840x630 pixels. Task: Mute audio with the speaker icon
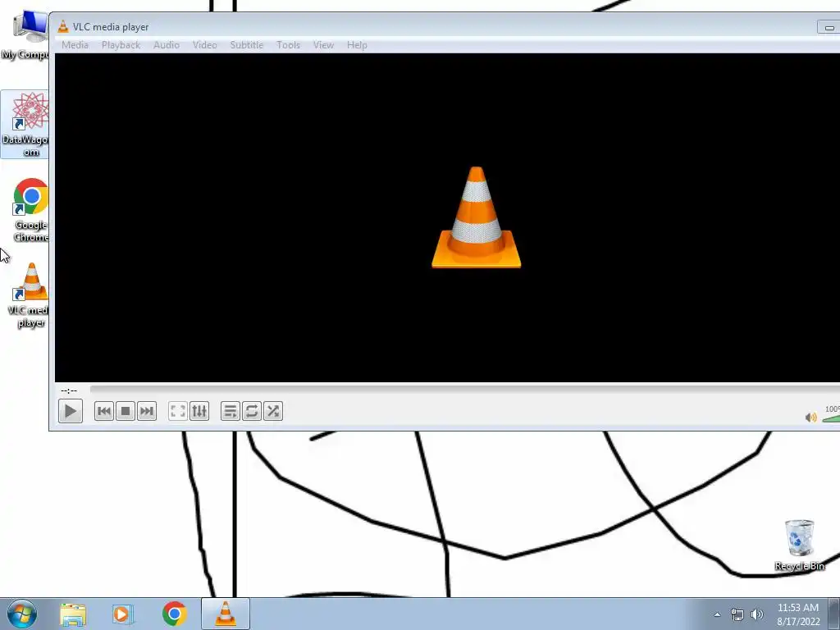pos(811,418)
